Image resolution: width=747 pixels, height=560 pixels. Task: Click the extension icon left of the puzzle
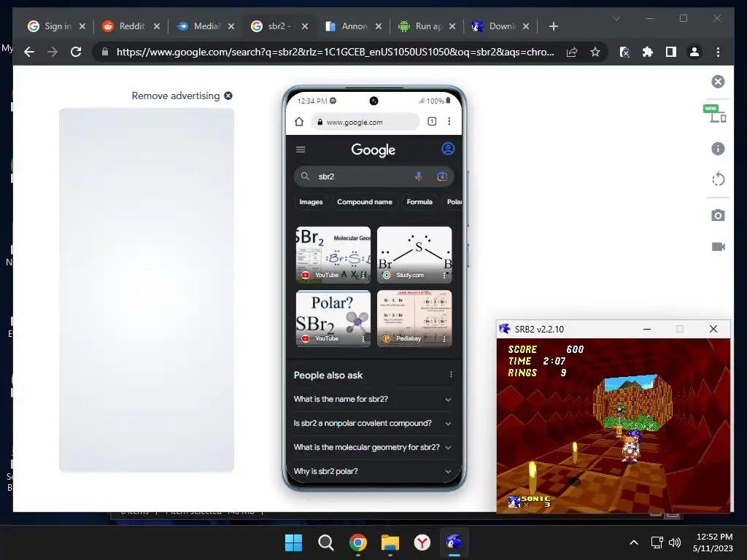click(624, 52)
